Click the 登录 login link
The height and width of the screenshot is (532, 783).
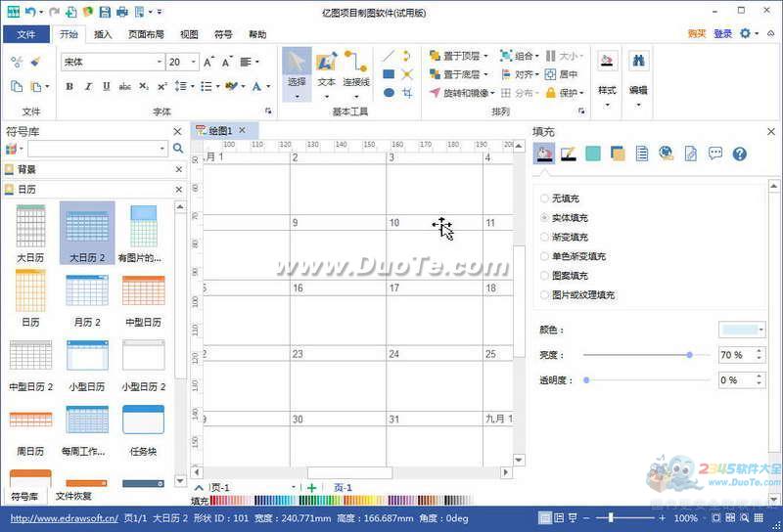tap(722, 33)
